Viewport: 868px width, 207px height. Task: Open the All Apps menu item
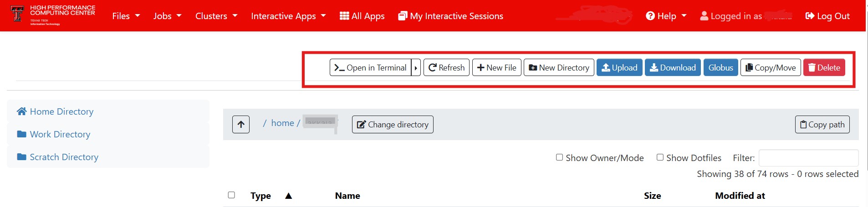tap(362, 16)
